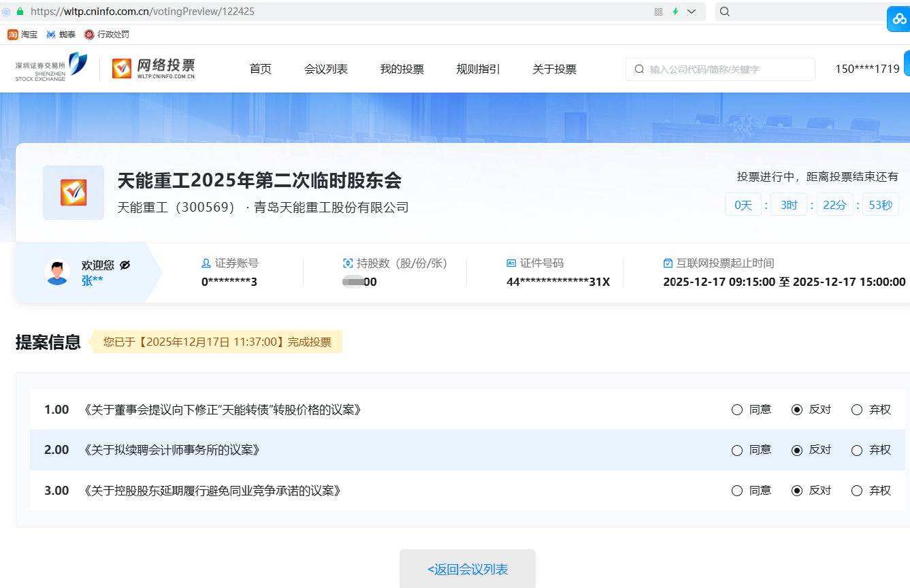Click the browser search magnifier icon
Viewport: 910px width, 588px height.
tap(725, 12)
